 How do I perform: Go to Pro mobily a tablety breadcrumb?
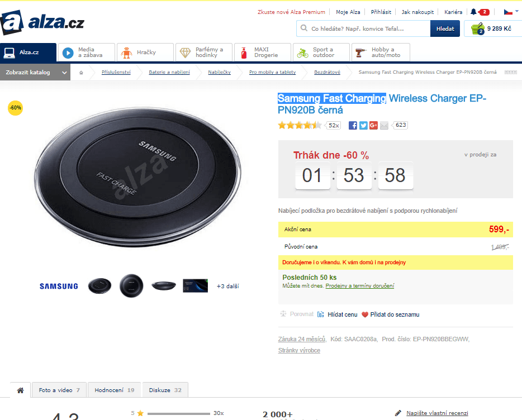tap(272, 72)
